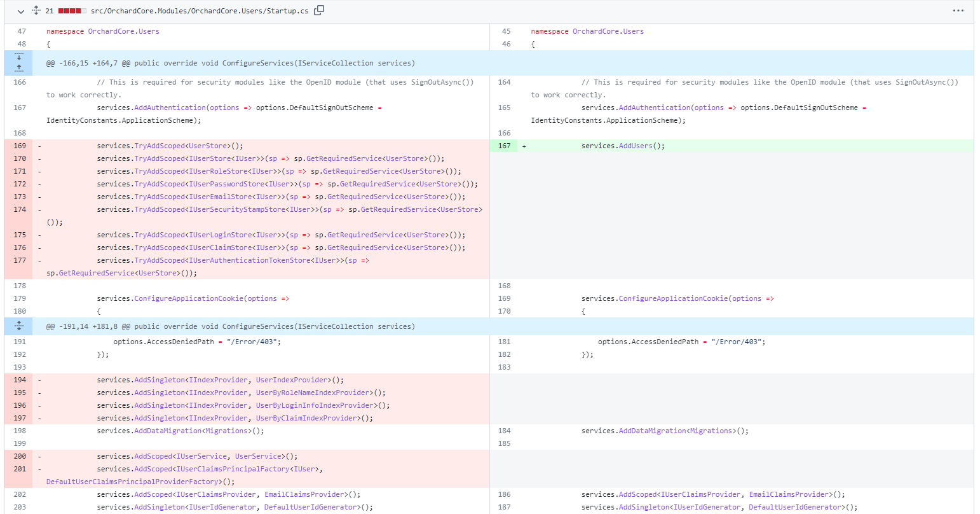
Task: Select line number 191 beside AccessDeniedPath
Action: [x=19, y=342]
